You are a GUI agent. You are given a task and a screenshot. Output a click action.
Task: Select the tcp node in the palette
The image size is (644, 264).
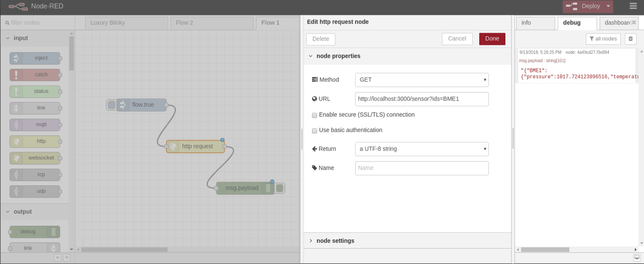(35, 175)
